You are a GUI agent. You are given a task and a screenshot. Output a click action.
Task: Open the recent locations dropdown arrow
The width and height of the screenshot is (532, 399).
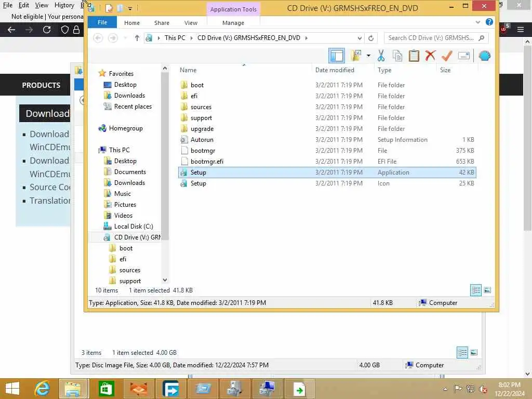(125, 38)
